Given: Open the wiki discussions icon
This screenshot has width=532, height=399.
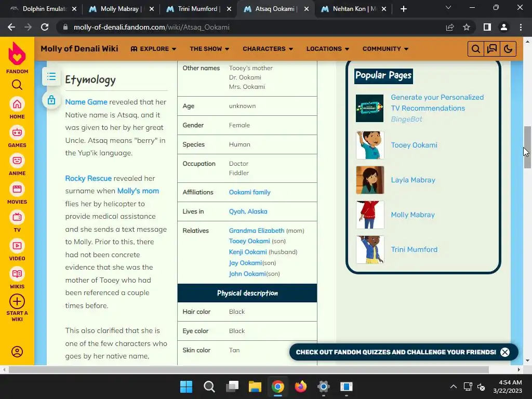Looking at the screenshot, I should tap(492, 49).
